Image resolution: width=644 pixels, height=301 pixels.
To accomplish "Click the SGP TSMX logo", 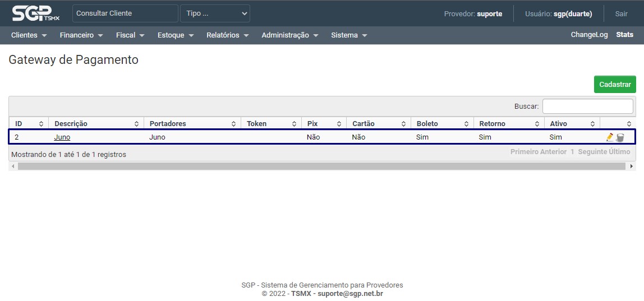I will pos(36,13).
